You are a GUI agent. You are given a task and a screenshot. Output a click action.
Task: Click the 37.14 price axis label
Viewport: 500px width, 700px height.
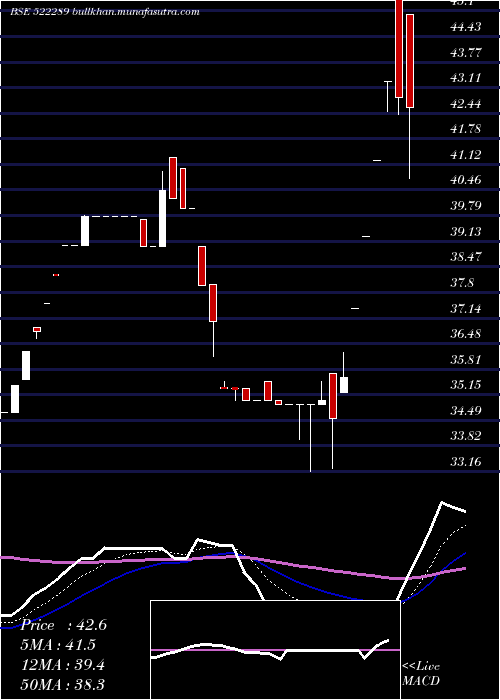pyautogui.click(x=466, y=308)
